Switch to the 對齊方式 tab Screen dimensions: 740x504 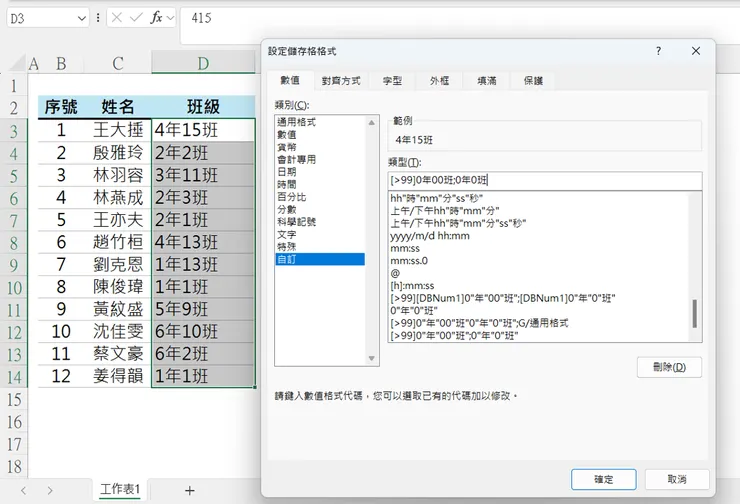point(341,81)
